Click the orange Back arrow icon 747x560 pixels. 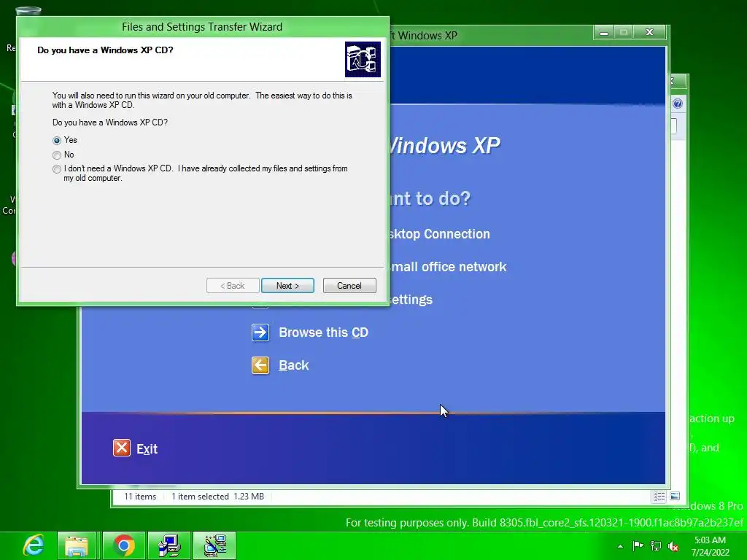point(260,365)
